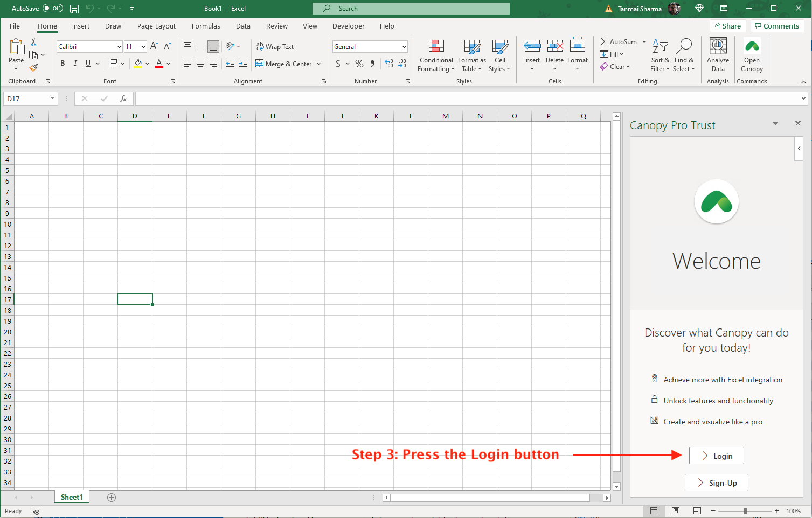
Task: Toggle Underline formatting
Action: (88, 64)
